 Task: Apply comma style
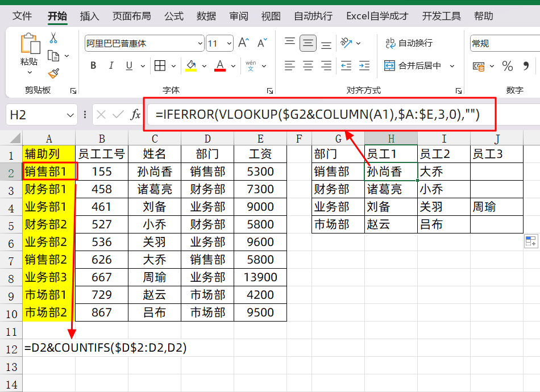526,66
